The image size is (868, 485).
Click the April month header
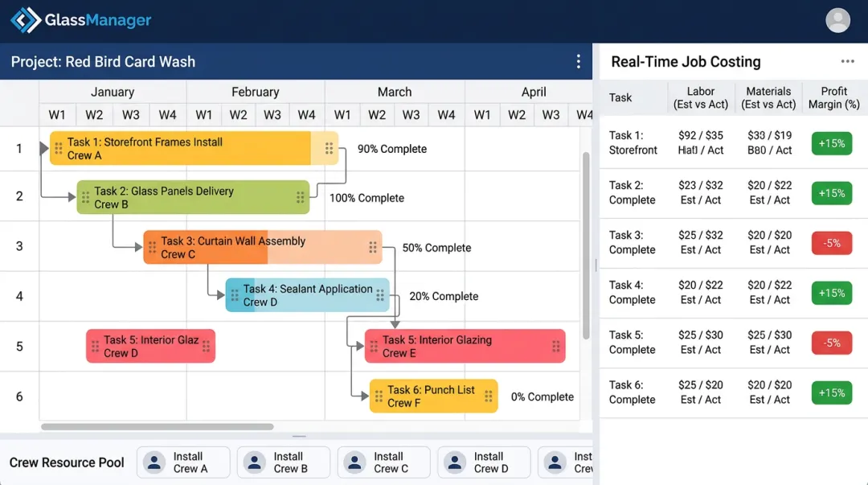click(x=534, y=92)
